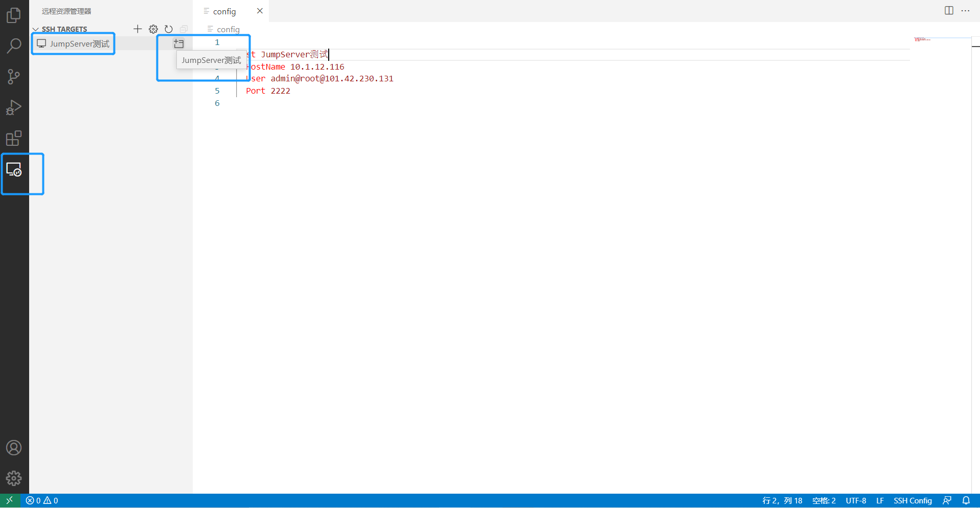Change encoding by clicking UTF-8
The height and width of the screenshot is (508, 980).
point(855,500)
